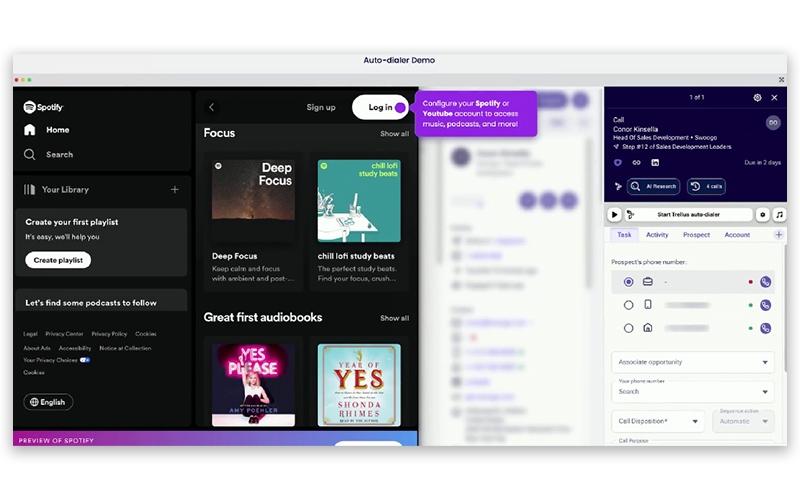Click Let's find some podcasts to follow
This screenshot has width=800, height=500.
tap(91, 303)
